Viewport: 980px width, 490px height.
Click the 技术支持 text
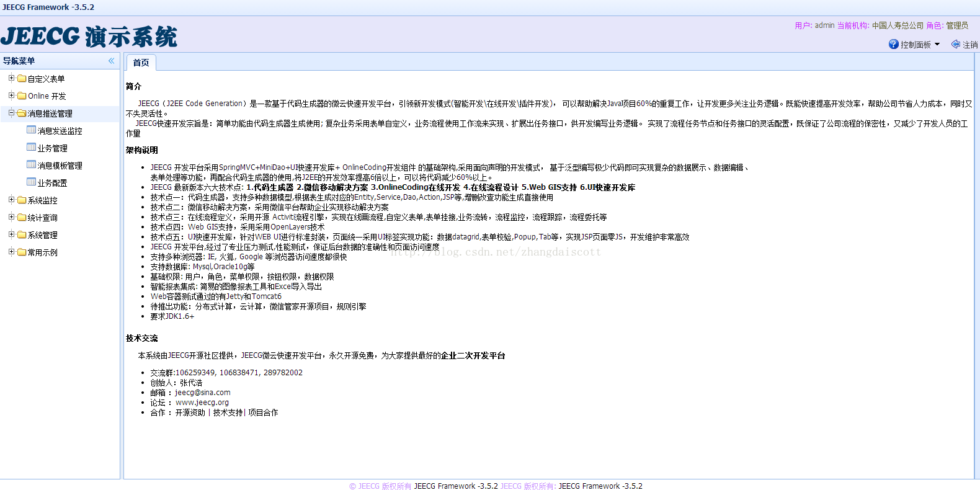[x=228, y=412]
